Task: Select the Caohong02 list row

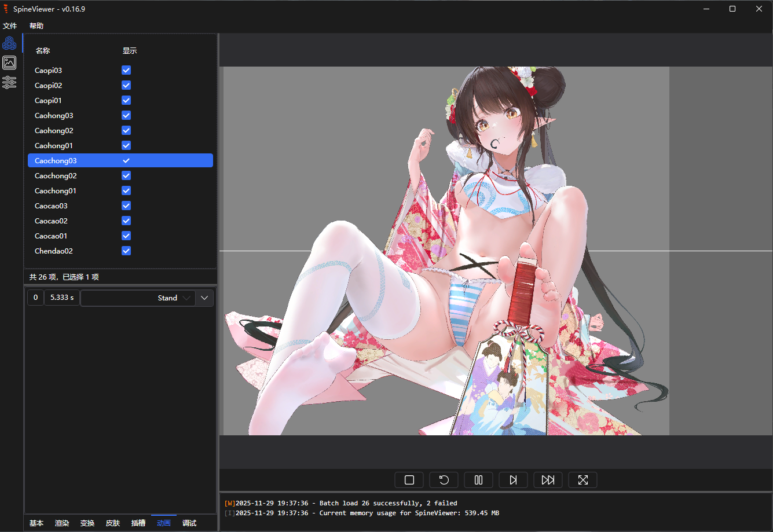Action: click(x=120, y=130)
